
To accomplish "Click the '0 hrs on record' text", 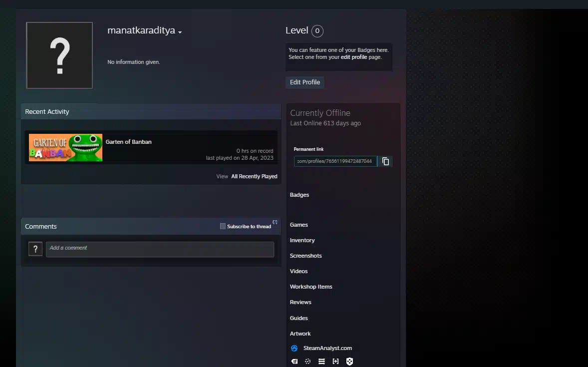I will [255, 151].
